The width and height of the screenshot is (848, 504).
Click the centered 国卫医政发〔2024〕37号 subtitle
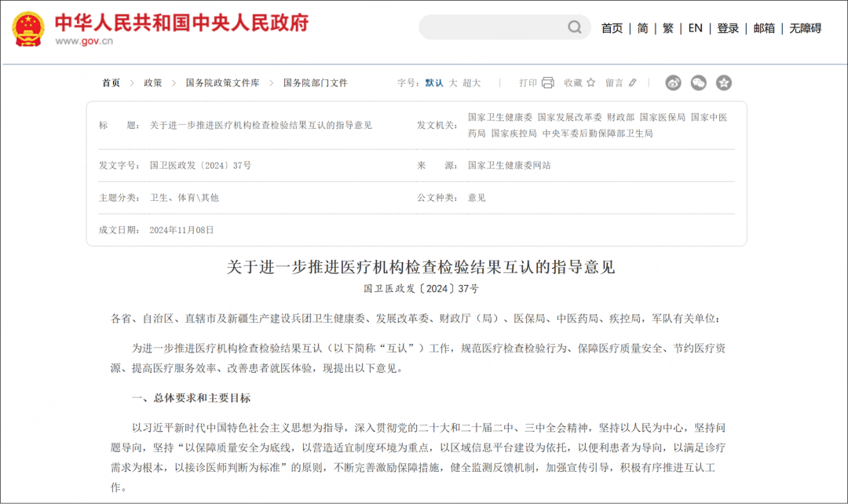point(421,289)
